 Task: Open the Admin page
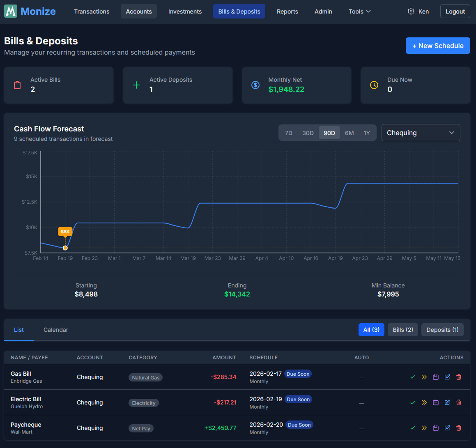pos(323,11)
